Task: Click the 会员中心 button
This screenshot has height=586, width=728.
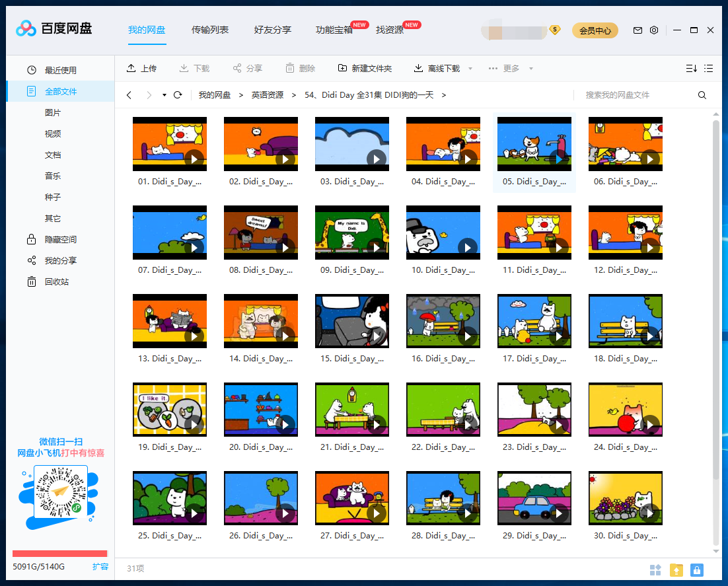Action: 595,30
